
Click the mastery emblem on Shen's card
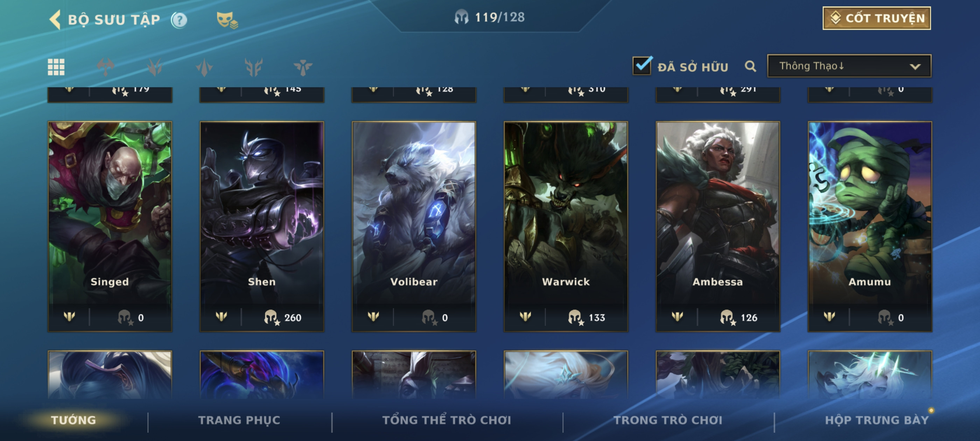pos(221,317)
